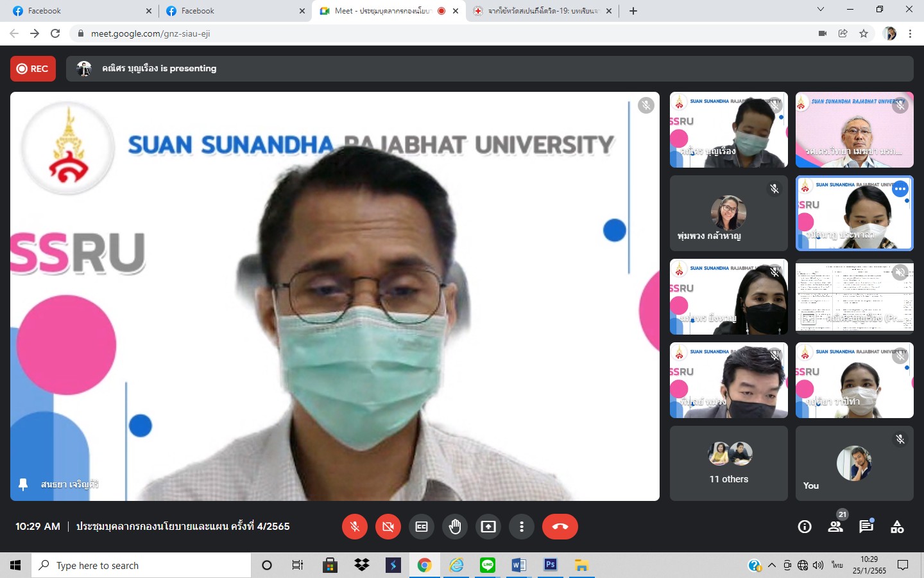Open the three-dot more options menu

pos(522,527)
